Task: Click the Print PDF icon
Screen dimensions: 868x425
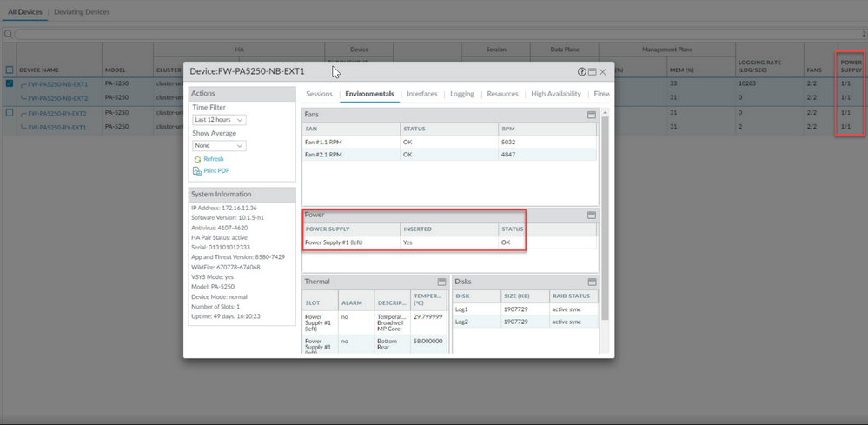Action: tap(197, 171)
